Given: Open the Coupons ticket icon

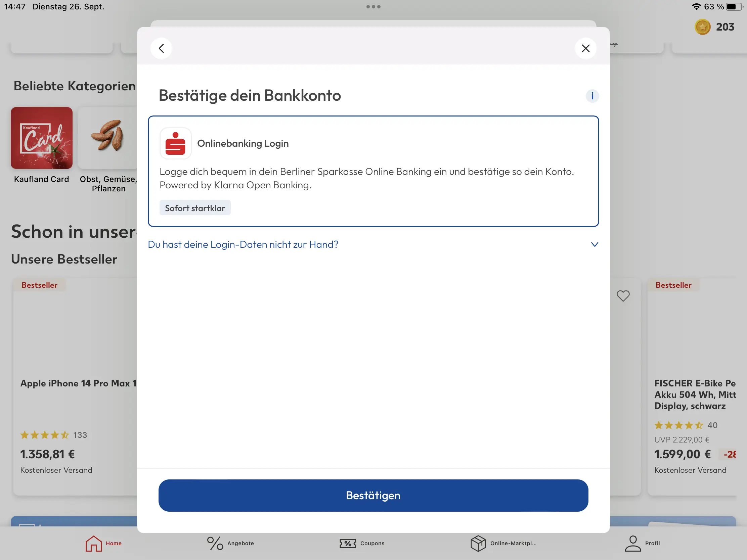Looking at the screenshot, I should [x=348, y=543].
